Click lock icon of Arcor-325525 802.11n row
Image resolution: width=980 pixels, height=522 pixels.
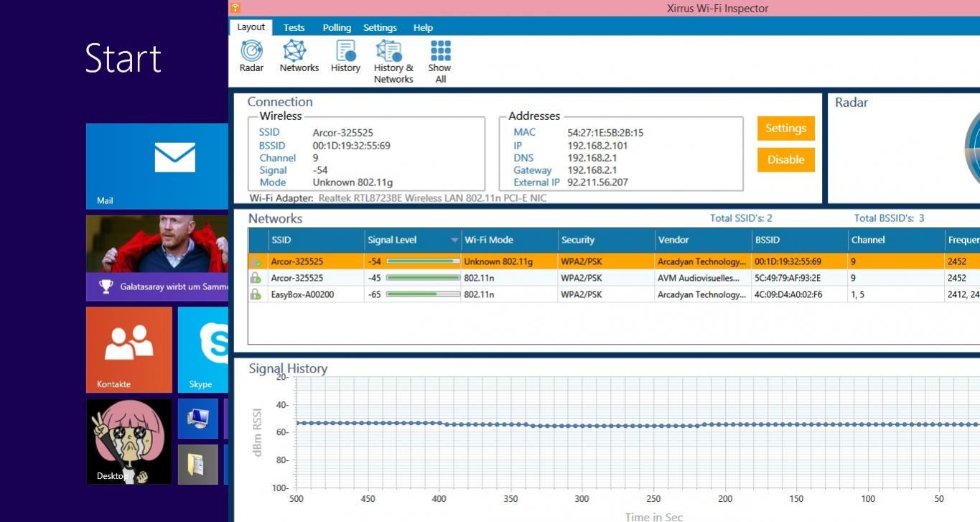256,278
